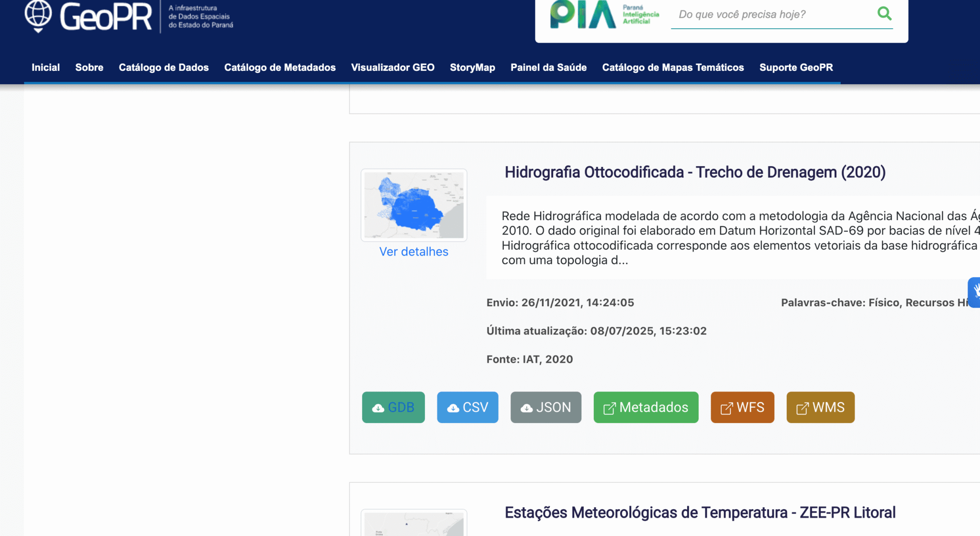Click the GeoPR globe logo
Image resolution: width=980 pixels, height=536 pixels.
pos(38,16)
